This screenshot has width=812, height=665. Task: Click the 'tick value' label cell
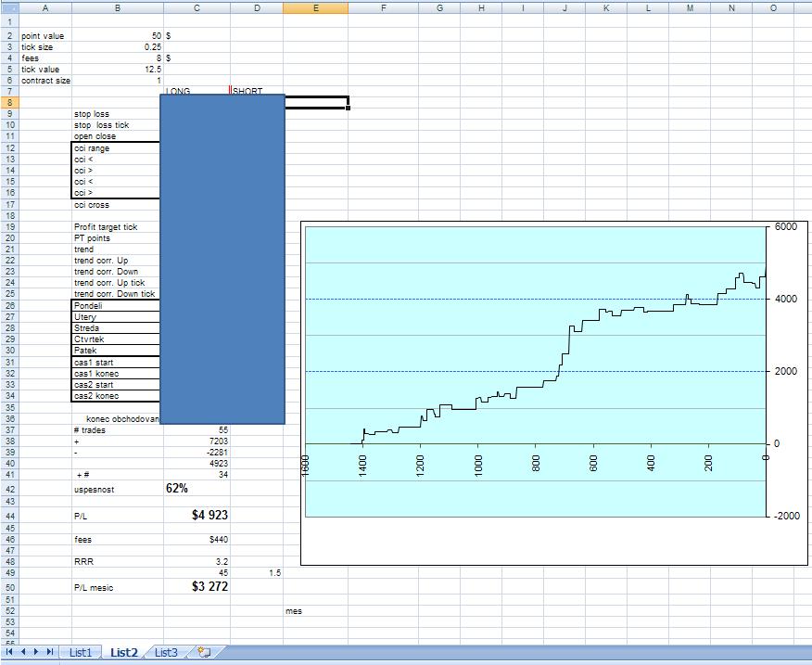coord(45,70)
